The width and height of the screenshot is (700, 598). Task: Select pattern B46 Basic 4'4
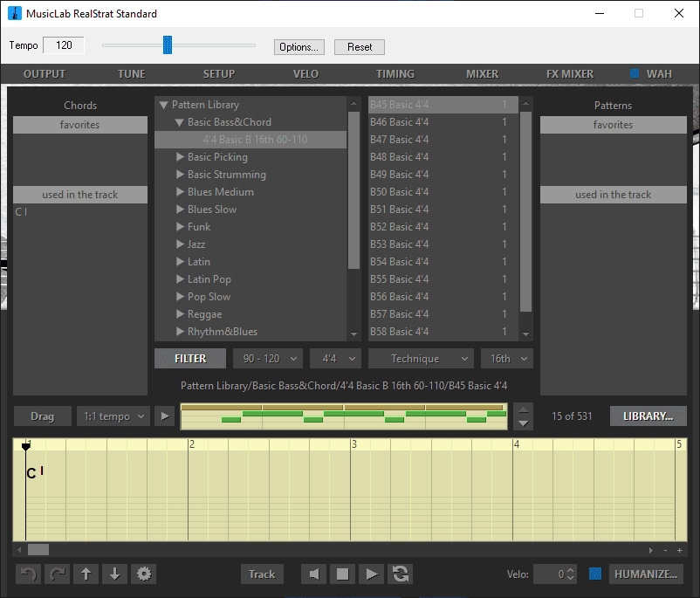pyautogui.click(x=443, y=122)
